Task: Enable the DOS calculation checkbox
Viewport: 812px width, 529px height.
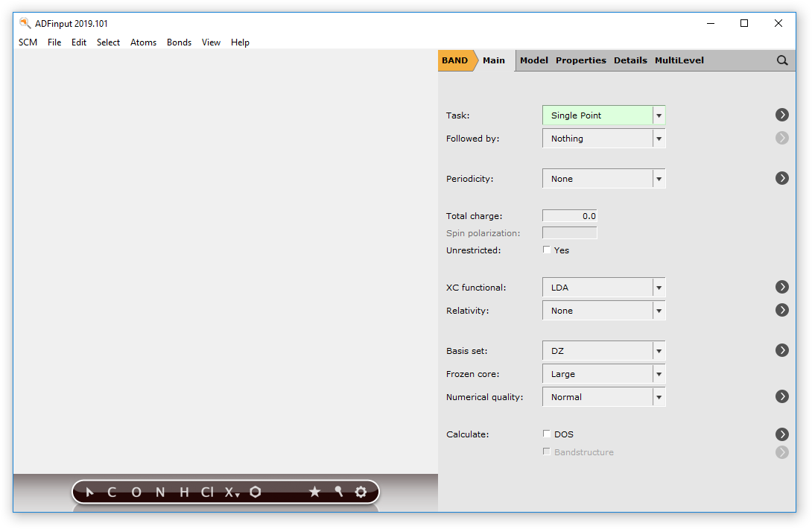Action: pos(547,434)
